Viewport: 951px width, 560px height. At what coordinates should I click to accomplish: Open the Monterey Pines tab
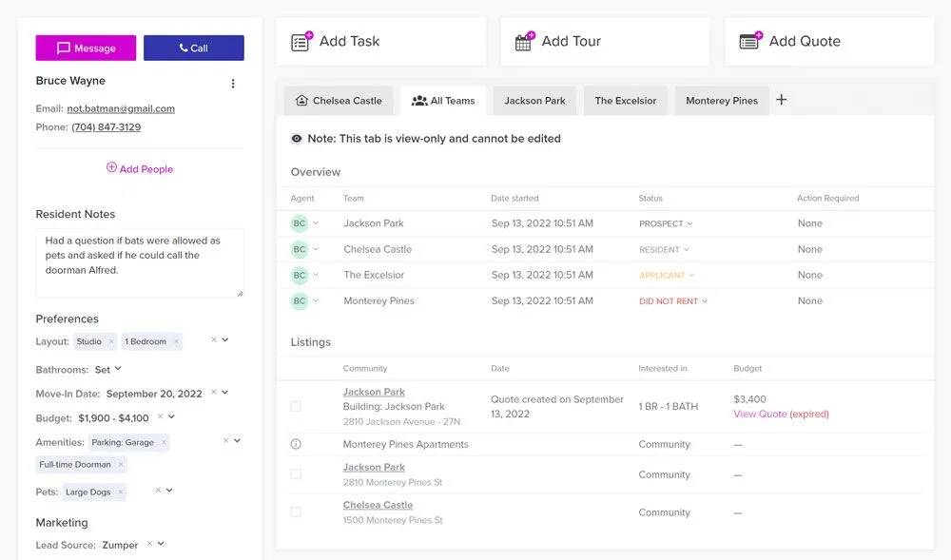pyautogui.click(x=721, y=101)
